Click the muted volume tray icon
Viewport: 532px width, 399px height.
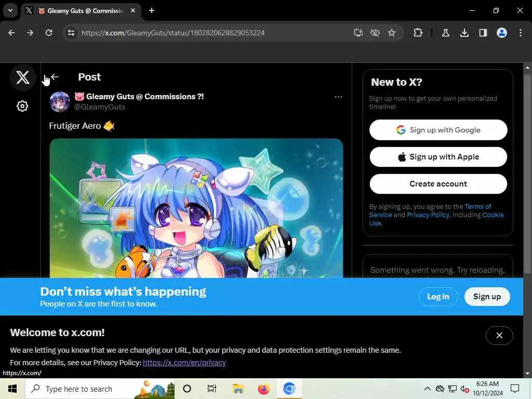pyautogui.click(x=465, y=389)
